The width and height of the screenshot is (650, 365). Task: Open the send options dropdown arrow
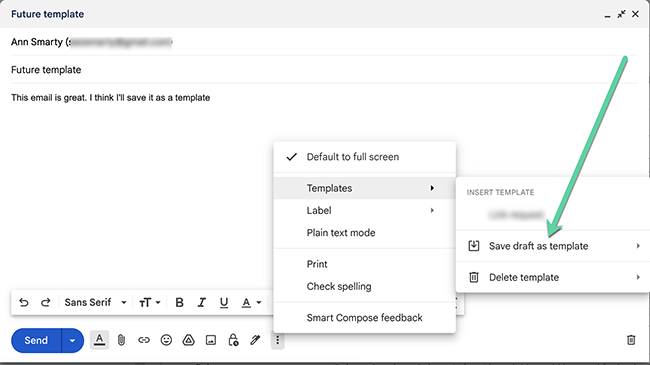click(73, 341)
